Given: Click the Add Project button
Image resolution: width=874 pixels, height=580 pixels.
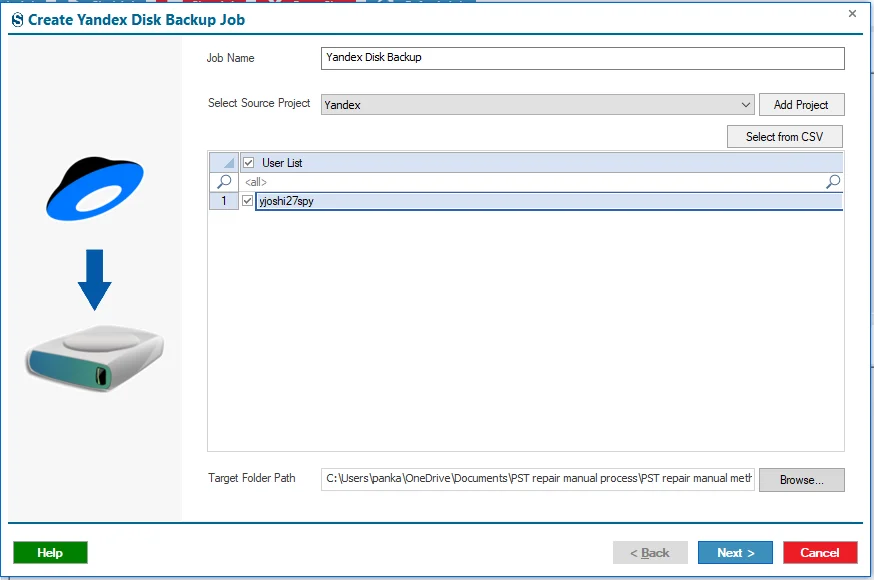Looking at the screenshot, I should [x=802, y=105].
